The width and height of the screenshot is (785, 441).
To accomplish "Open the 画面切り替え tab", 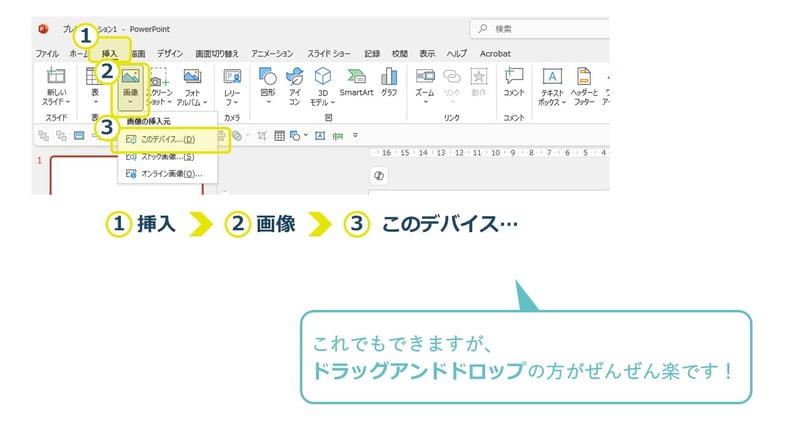I will (217, 54).
